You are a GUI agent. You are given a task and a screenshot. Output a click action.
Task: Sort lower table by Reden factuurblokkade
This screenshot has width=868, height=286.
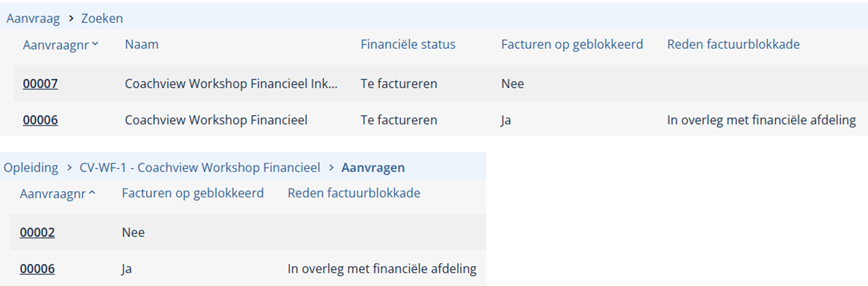coord(354,193)
